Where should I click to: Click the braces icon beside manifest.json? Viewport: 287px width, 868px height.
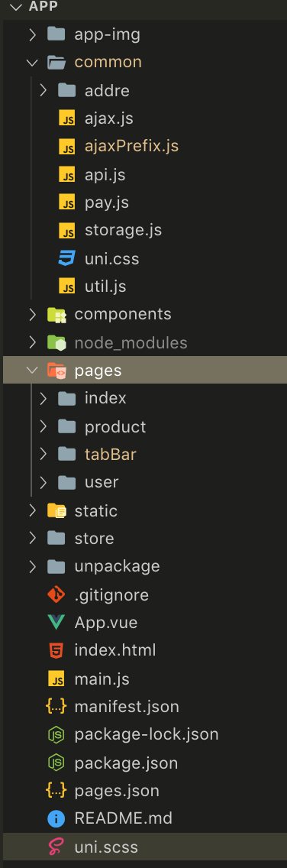tap(56, 707)
